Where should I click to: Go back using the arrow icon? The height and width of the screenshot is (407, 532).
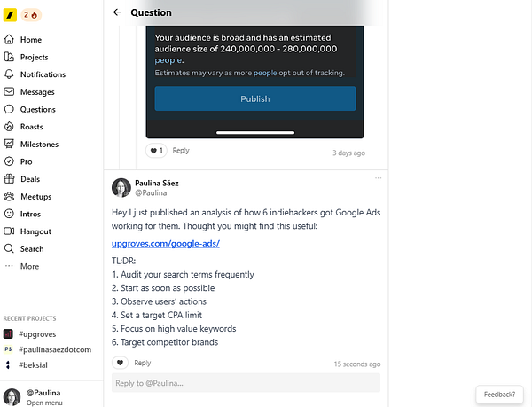(117, 12)
